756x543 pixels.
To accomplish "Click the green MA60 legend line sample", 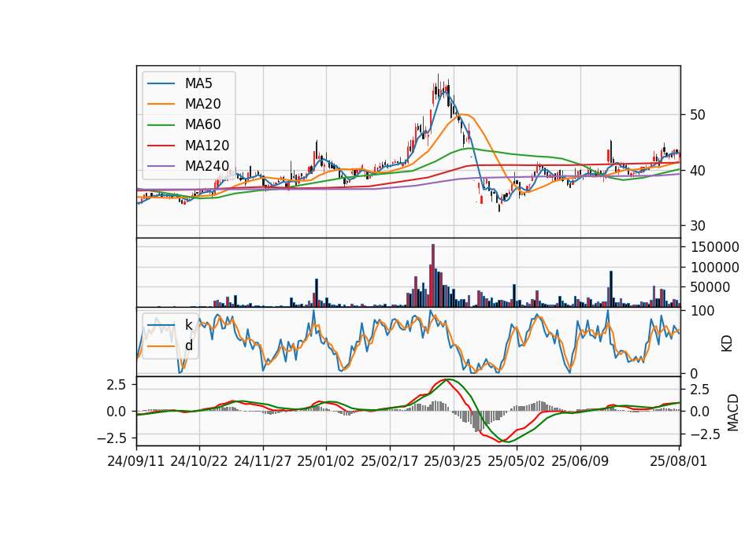I will (x=161, y=125).
